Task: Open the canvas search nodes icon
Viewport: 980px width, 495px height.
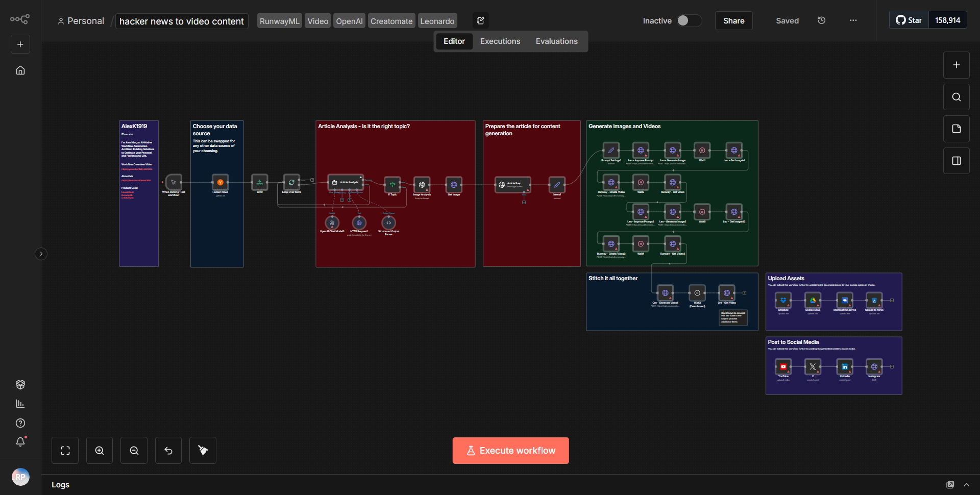Action: [x=957, y=97]
